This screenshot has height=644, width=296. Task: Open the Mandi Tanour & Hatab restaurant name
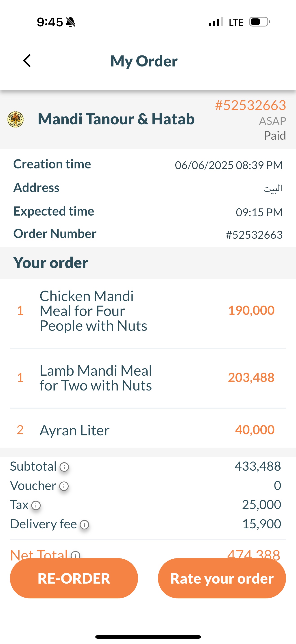pos(116,119)
